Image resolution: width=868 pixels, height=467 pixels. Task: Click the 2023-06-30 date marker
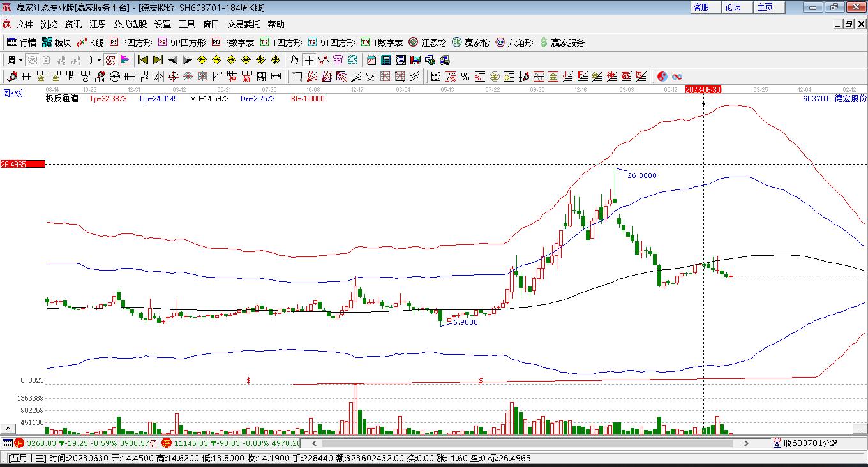703,90
